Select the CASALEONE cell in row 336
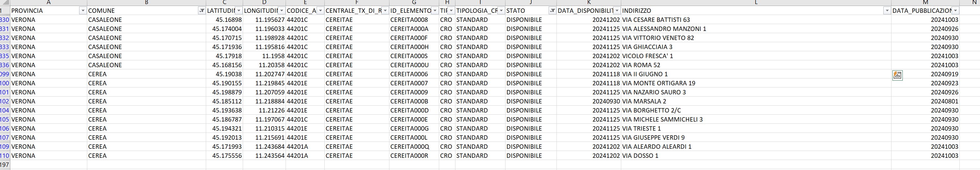 (x=105, y=65)
